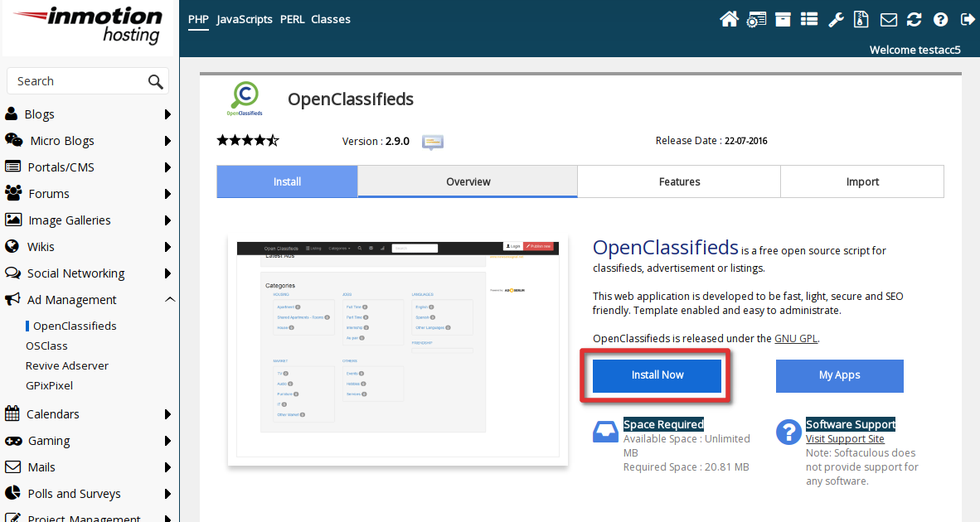Click the OpenClassifieds logo icon
The image size is (980, 522).
245,99
